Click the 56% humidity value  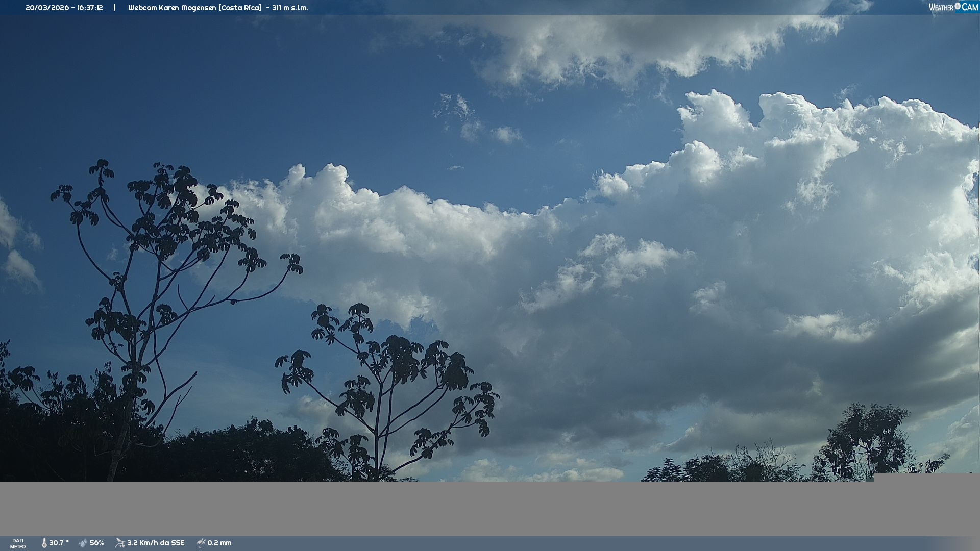(x=97, y=543)
